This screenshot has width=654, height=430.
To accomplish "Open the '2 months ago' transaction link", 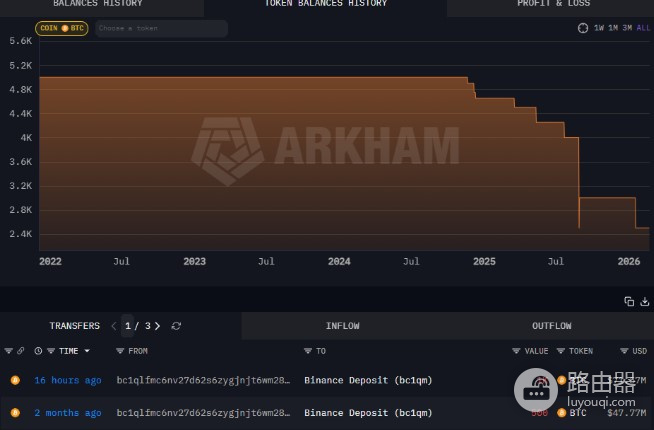I will click(x=68, y=413).
